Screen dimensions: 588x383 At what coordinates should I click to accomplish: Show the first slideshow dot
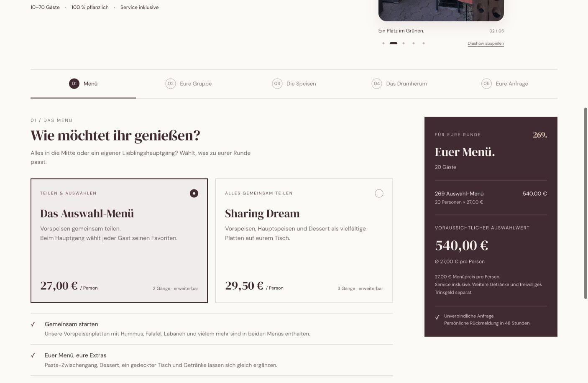click(383, 43)
